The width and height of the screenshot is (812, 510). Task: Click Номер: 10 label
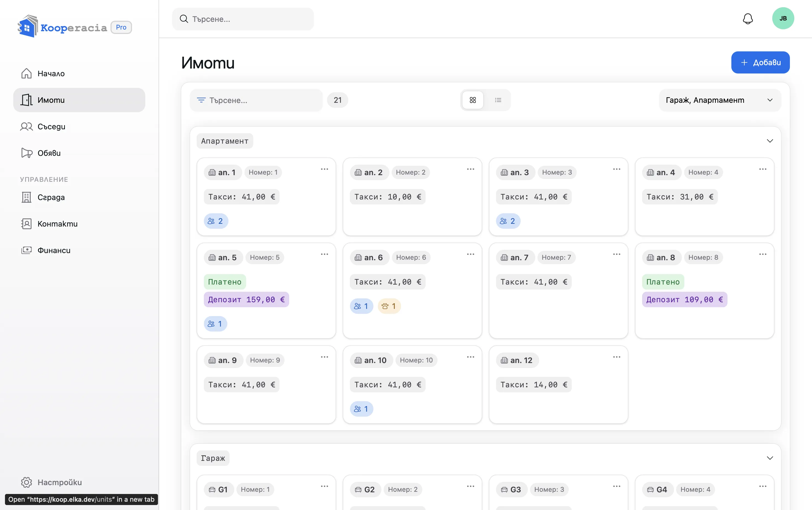pos(416,360)
